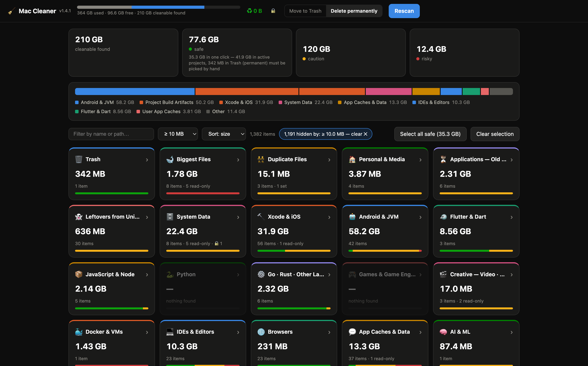
Task: Click the 77.6 GB safe summary card
Action: pos(237,53)
